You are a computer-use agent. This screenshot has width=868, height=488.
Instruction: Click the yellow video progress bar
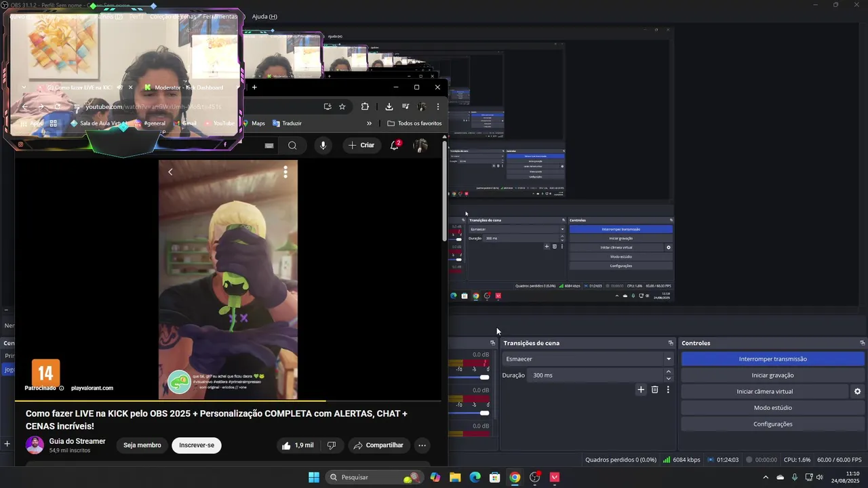pyautogui.click(x=170, y=401)
